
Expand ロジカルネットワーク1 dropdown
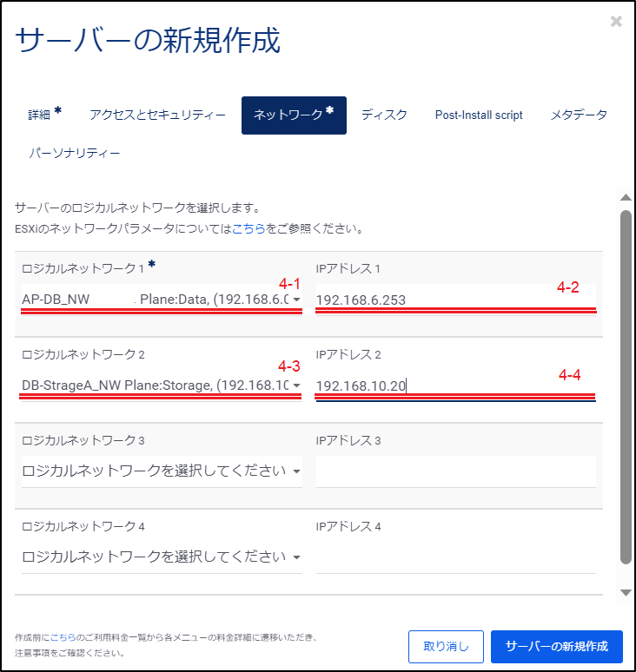click(x=162, y=300)
